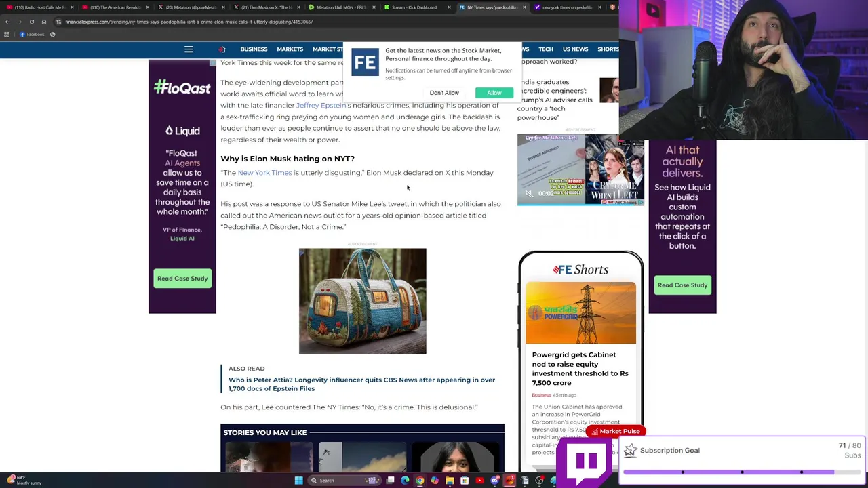
Task: Open TECH section in site nav
Action: click(x=546, y=49)
